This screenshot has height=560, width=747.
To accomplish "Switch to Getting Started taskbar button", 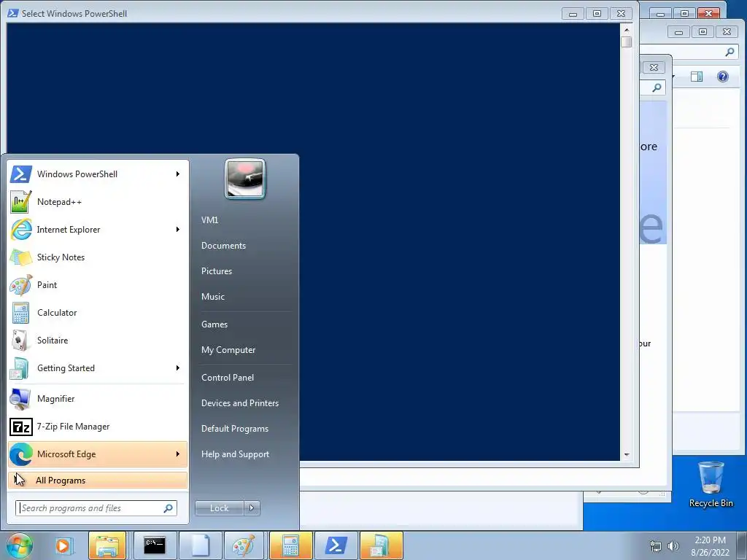I will click(381, 545).
